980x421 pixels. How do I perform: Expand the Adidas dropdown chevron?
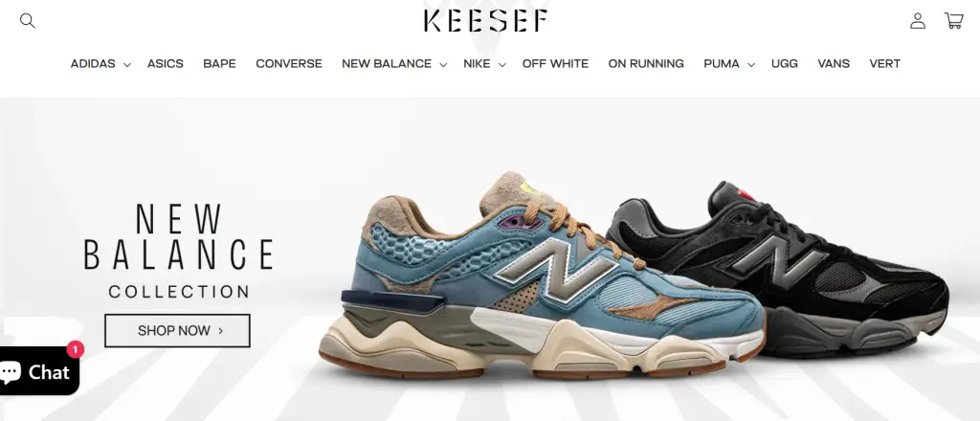[x=127, y=64]
